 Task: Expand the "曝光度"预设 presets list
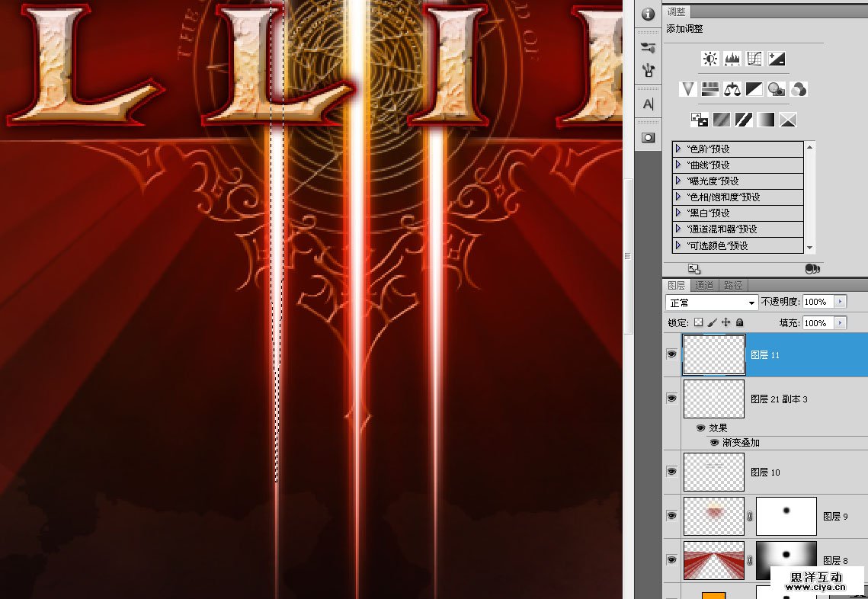coord(678,181)
